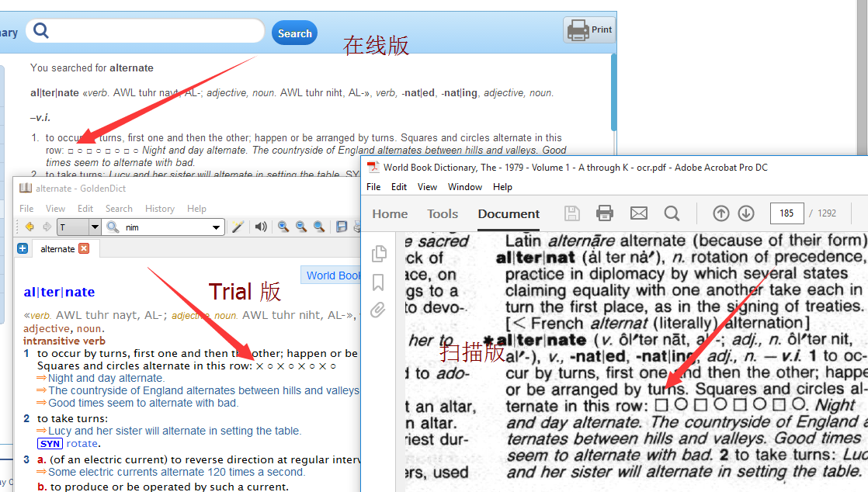
Task: Open Acrobat's attachments paperclip panel
Action: [378, 310]
